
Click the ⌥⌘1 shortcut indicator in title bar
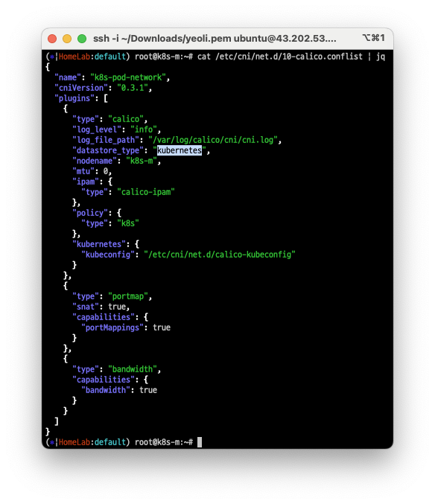(x=373, y=38)
